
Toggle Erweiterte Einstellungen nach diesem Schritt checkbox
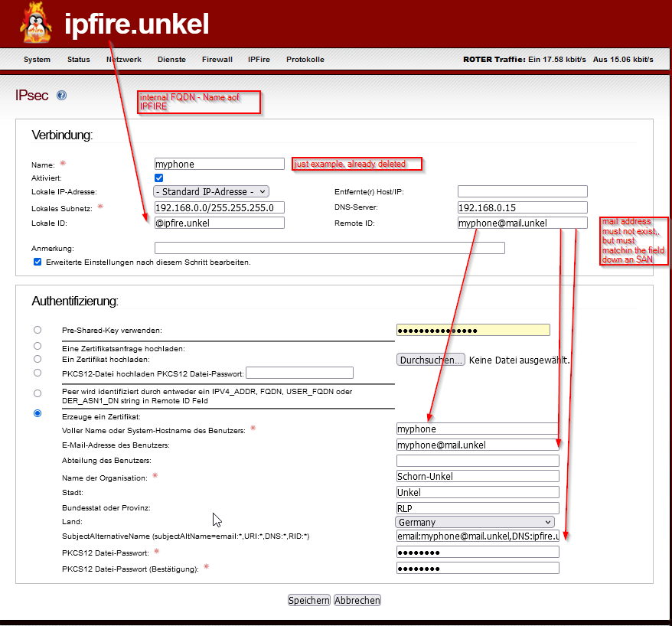pyautogui.click(x=38, y=262)
